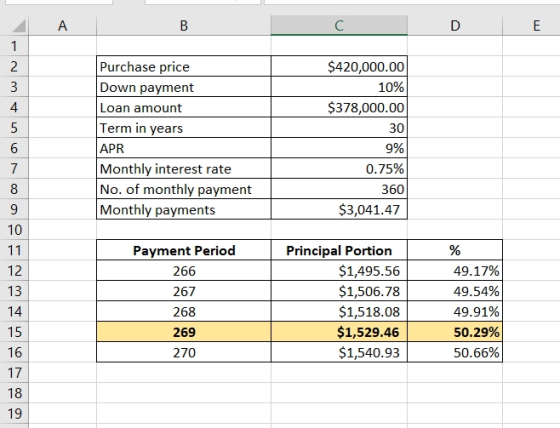Click the 0.75% rate cell
This screenshot has width=560, height=428.
coord(339,169)
